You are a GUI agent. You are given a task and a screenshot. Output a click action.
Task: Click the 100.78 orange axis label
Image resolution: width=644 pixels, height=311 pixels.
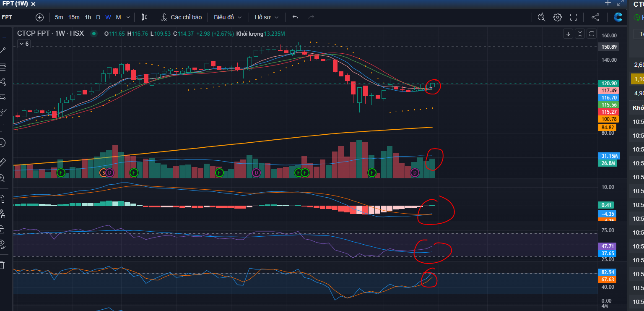point(609,119)
